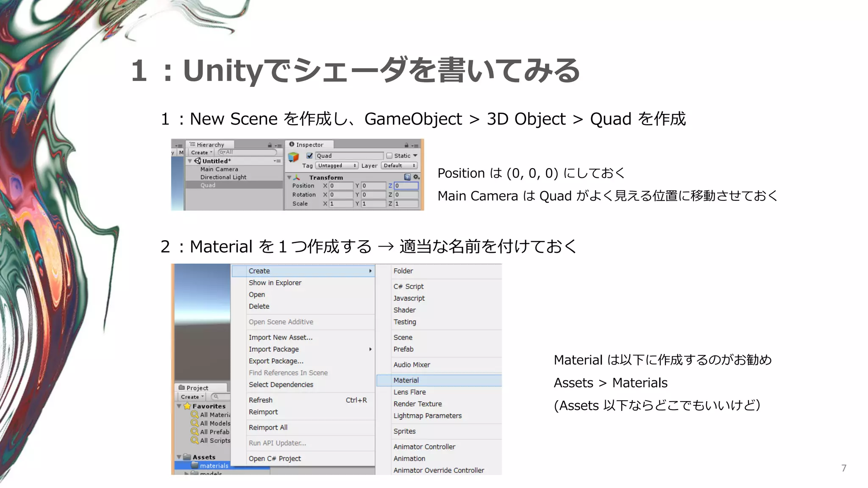Click the Inspector tab info icon

(292, 144)
